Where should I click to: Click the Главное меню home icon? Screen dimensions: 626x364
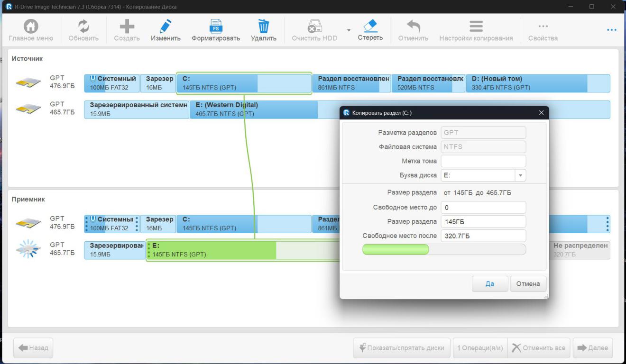coord(31,27)
